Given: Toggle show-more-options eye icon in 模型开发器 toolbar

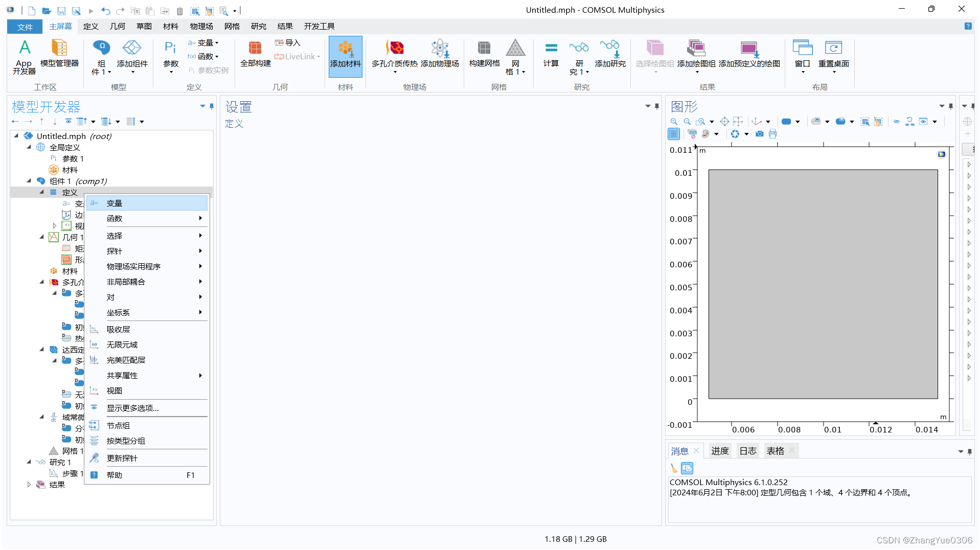Looking at the screenshot, I should [x=68, y=122].
